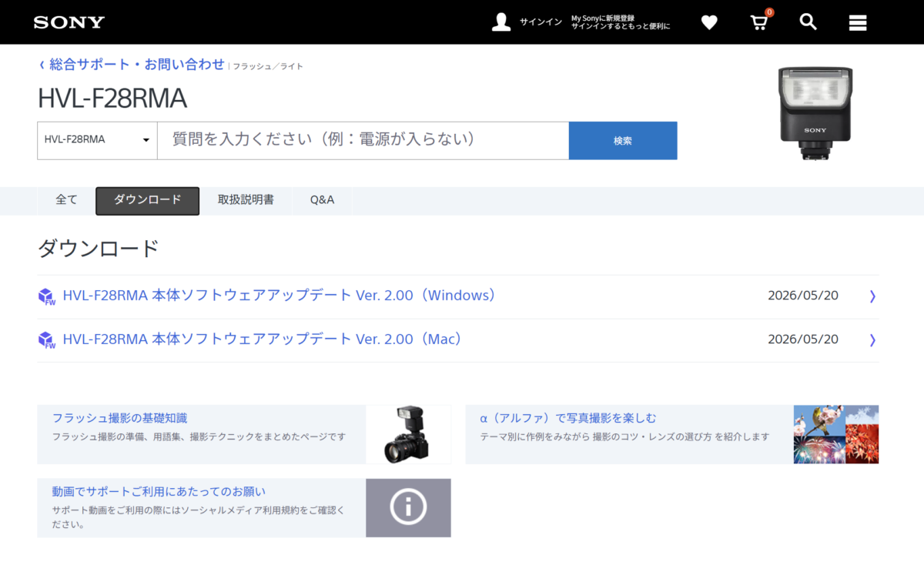The width and height of the screenshot is (924, 565).
Task: Switch to the 全て tab
Action: (x=67, y=200)
